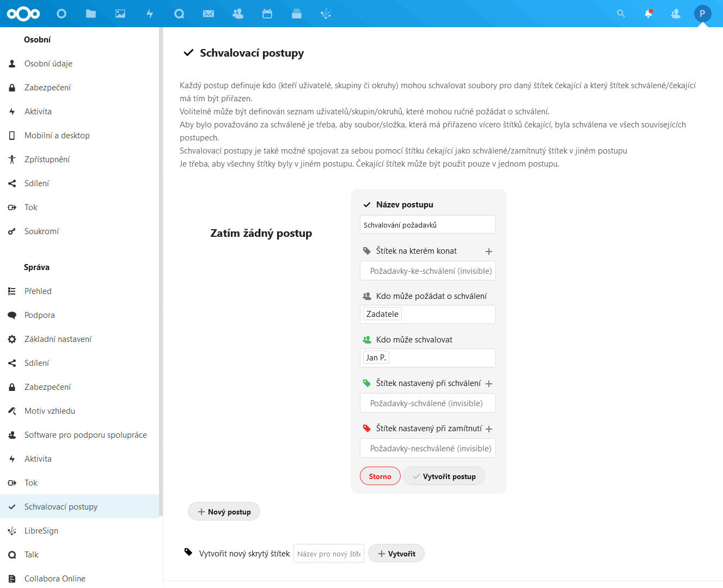Screen dimensions: 723x588
Task: Open Talk admin section
Action: click(x=79, y=555)
